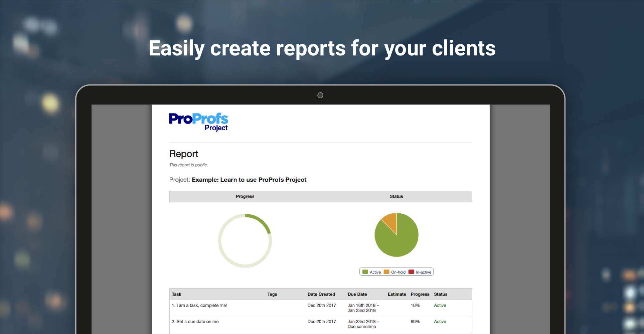Click the Progress header above the donut chart
This screenshot has width=644, height=334.
point(245,196)
